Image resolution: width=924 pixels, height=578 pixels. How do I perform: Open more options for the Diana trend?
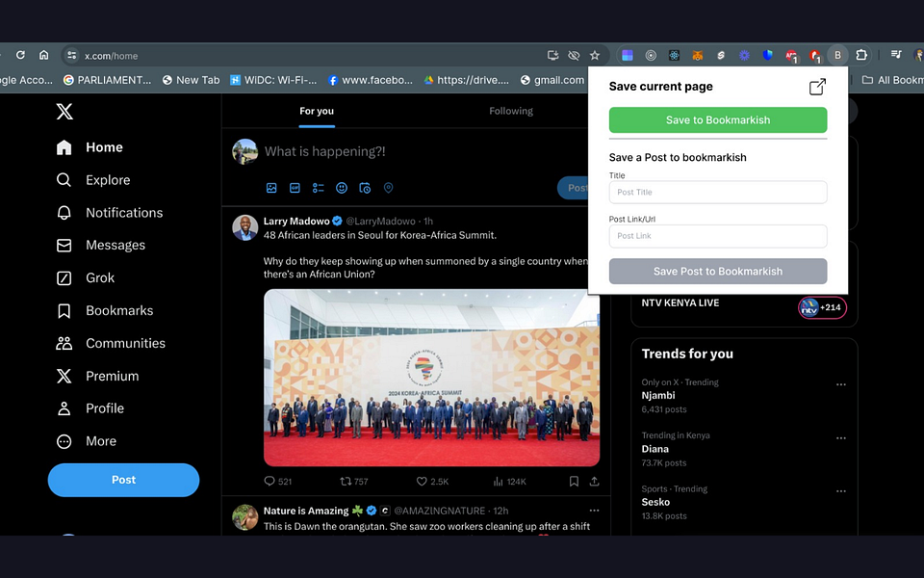click(x=841, y=438)
